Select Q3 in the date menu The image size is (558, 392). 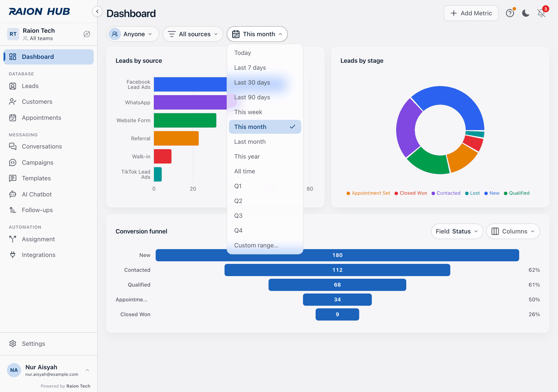coord(265,216)
